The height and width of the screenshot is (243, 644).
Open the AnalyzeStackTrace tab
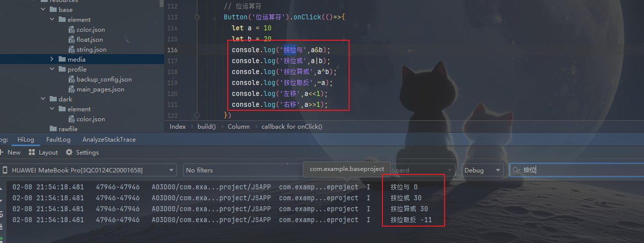point(109,140)
